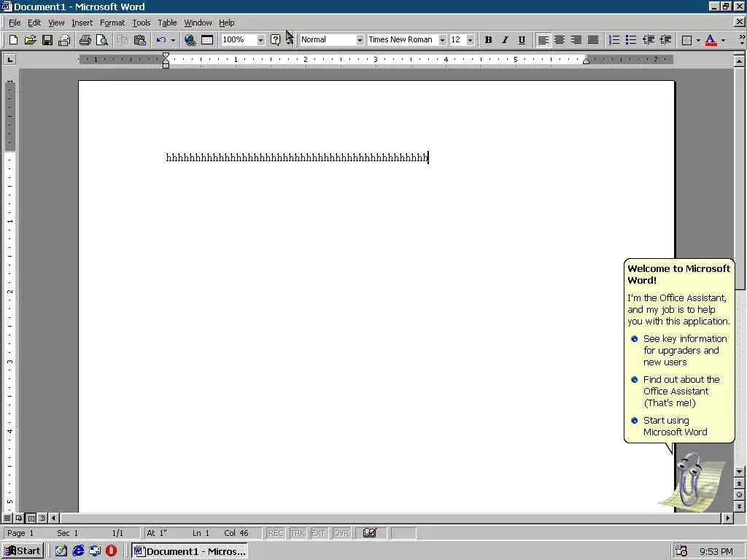
Task: Apply the red Font Color button
Action: tap(711, 40)
